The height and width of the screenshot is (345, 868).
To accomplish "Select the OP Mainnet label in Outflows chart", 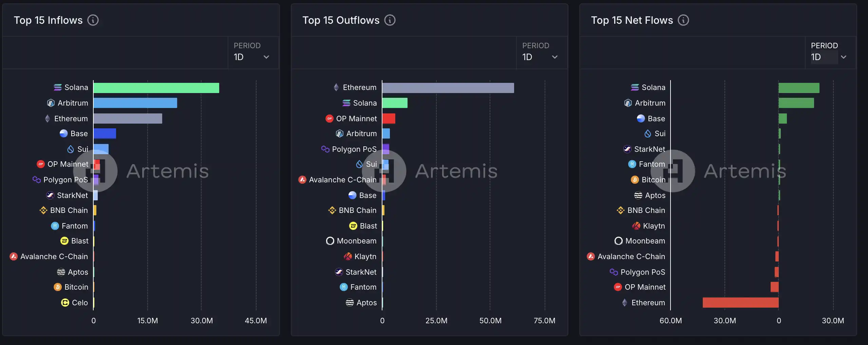I will click(356, 119).
